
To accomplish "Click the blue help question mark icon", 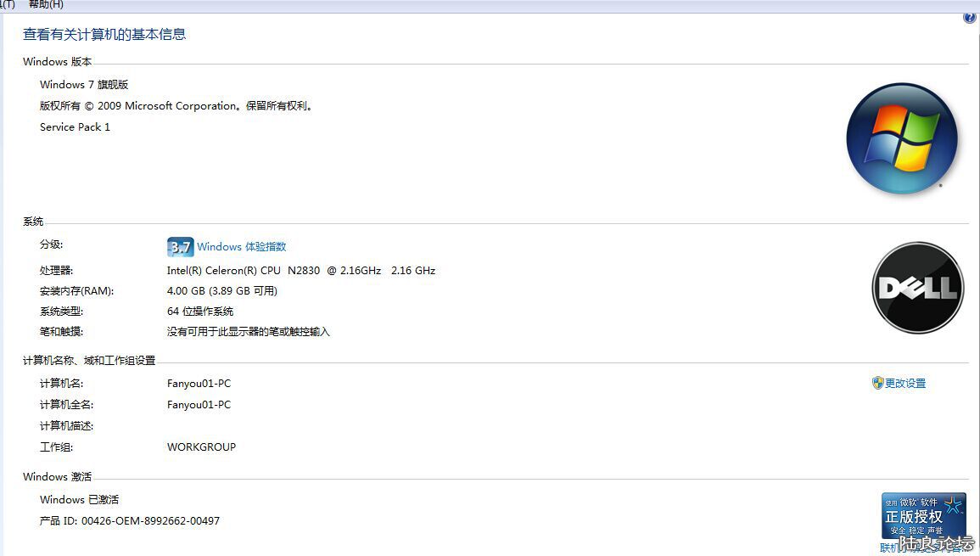I will coord(970,18).
